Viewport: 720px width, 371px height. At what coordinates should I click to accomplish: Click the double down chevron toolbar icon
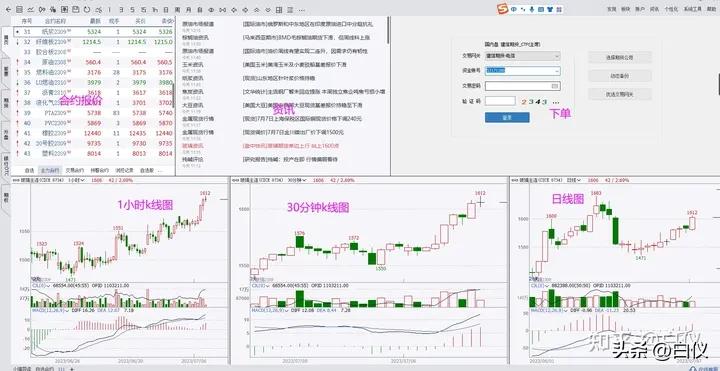pos(268,10)
